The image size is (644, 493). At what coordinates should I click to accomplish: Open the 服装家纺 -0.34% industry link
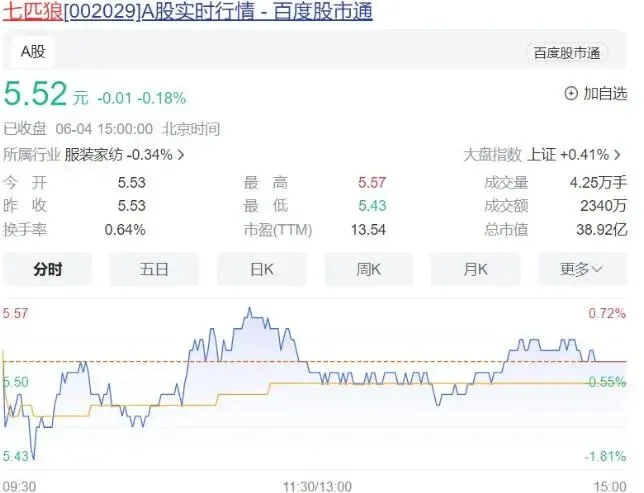[x=118, y=155]
